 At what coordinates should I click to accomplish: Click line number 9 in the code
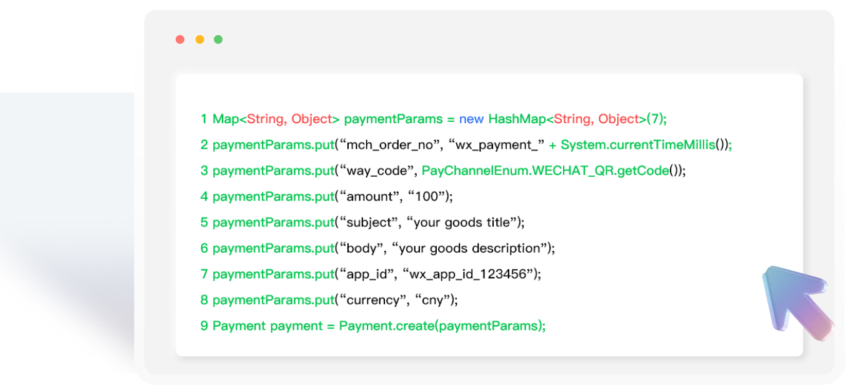click(x=204, y=326)
